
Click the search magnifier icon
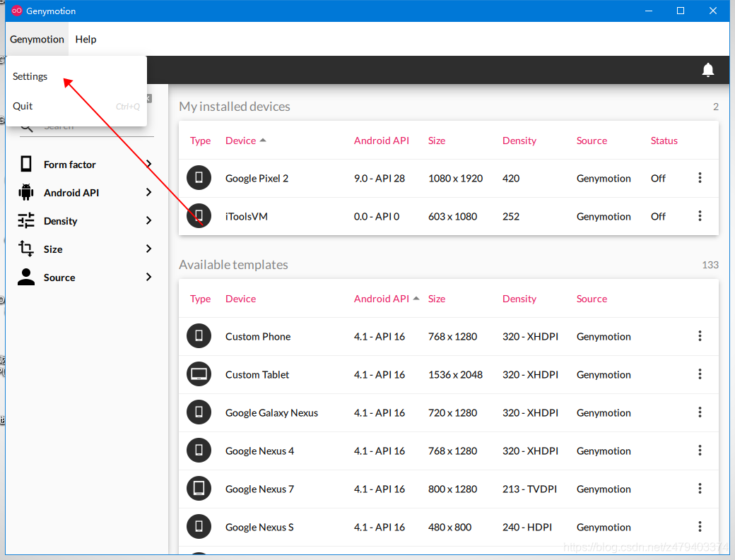[27, 127]
